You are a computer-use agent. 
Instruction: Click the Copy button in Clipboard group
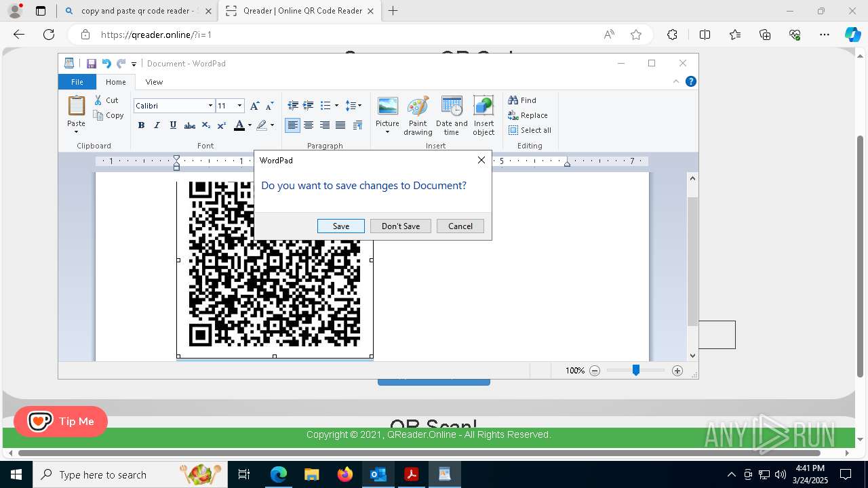tap(108, 115)
